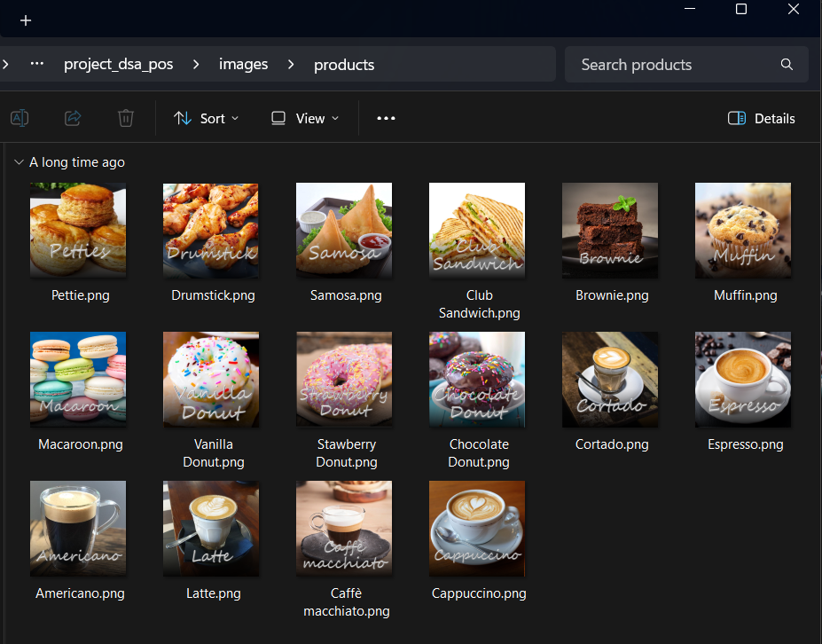
Task: Select the Drumstick.png thumbnail
Action: (x=211, y=231)
